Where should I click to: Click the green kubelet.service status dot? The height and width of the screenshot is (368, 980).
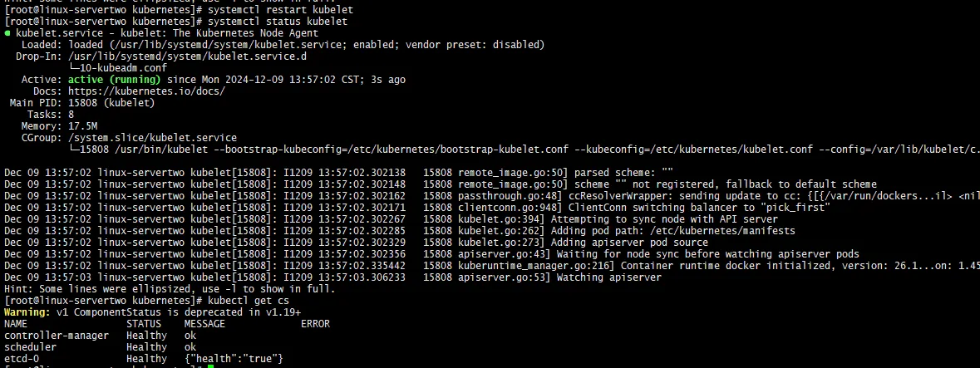(8, 32)
